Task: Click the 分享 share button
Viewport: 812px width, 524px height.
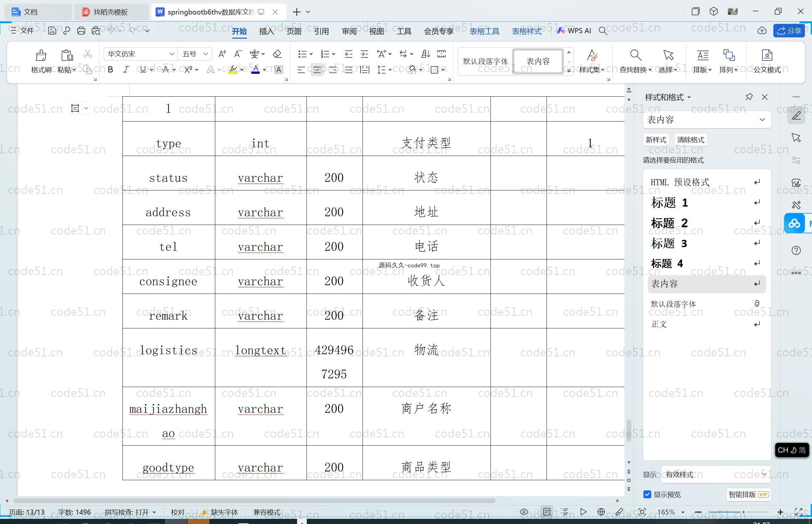Action: 789,31
